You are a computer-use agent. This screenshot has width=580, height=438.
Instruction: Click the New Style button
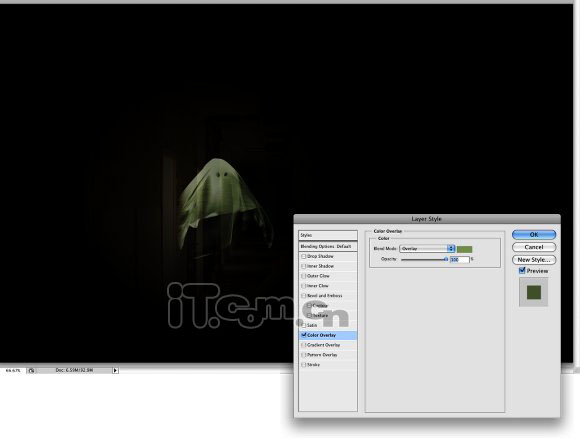point(534,260)
